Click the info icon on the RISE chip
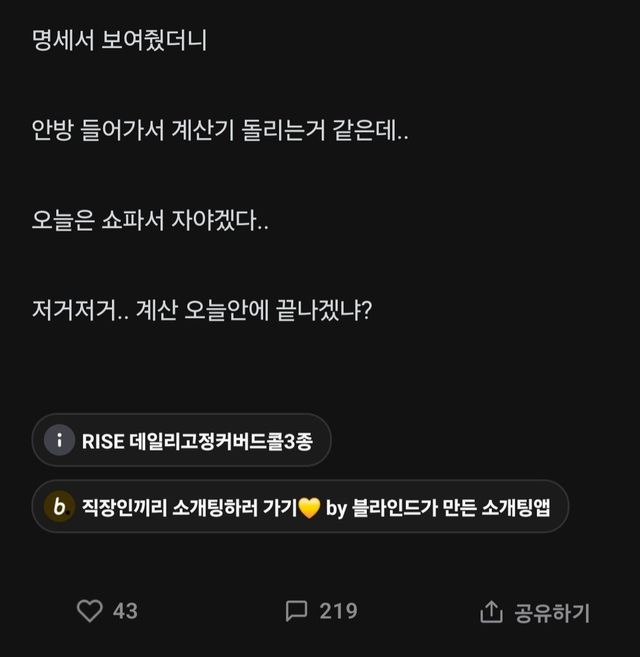The image size is (640, 657). pos(60,441)
